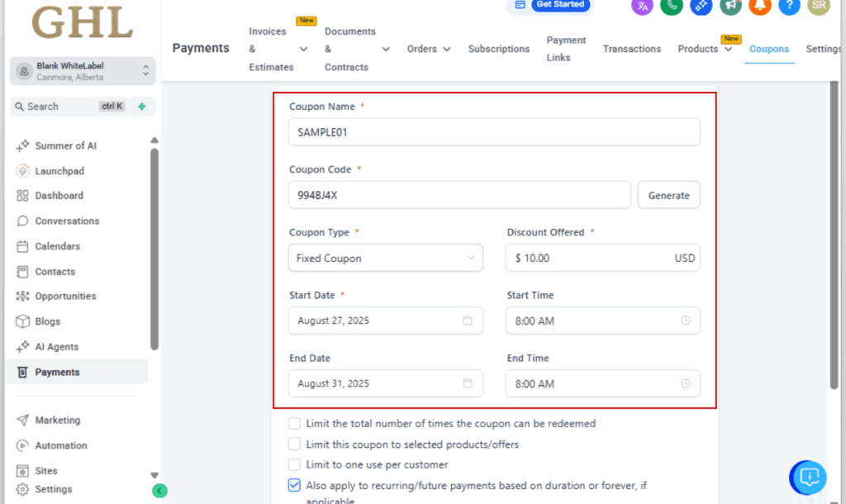Click the Payments icon in sidebar

(22, 373)
